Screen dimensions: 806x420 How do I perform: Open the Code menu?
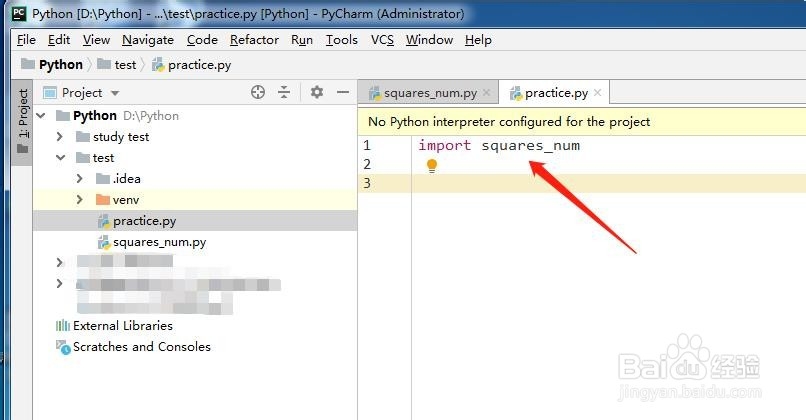point(202,40)
